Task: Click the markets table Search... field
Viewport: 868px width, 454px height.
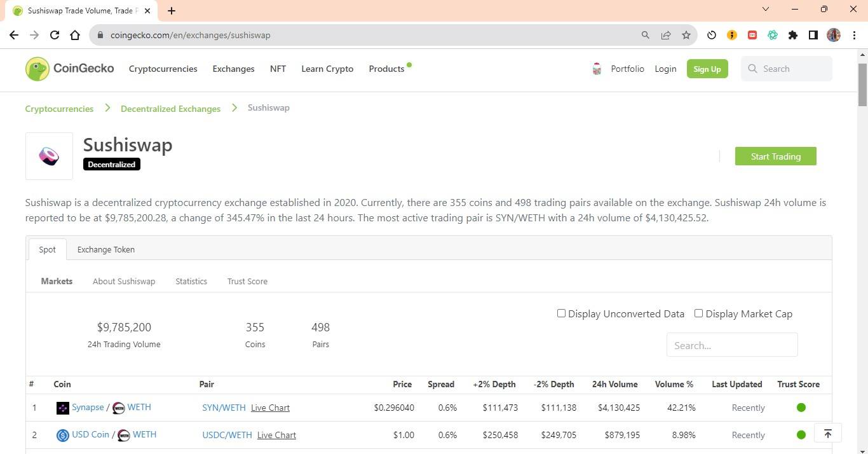Action: 732,345
